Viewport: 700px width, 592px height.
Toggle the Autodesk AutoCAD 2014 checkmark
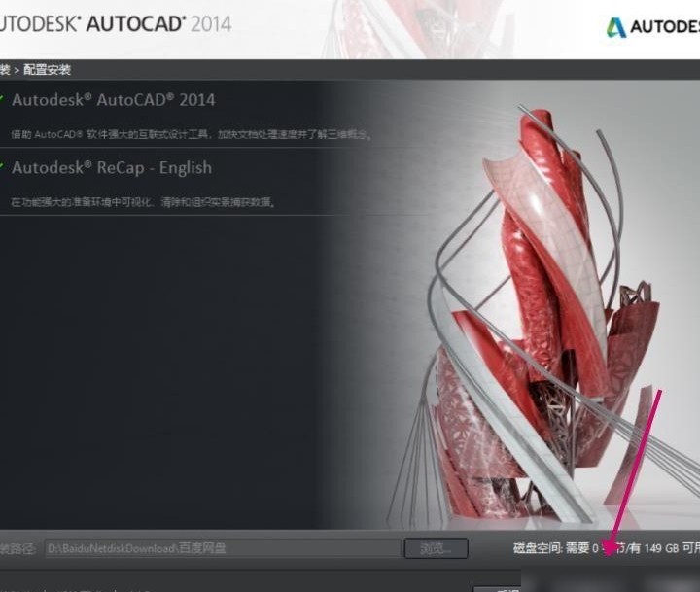(x=2, y=98)
